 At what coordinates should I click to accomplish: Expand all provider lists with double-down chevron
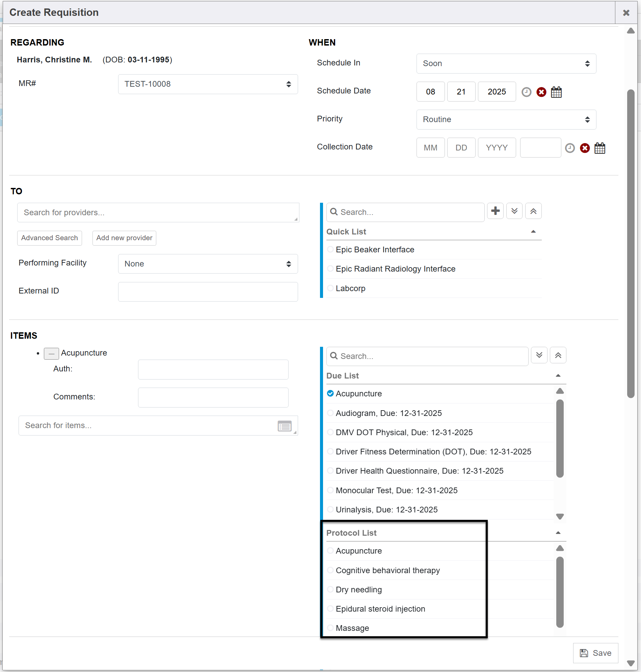(514, 211)
